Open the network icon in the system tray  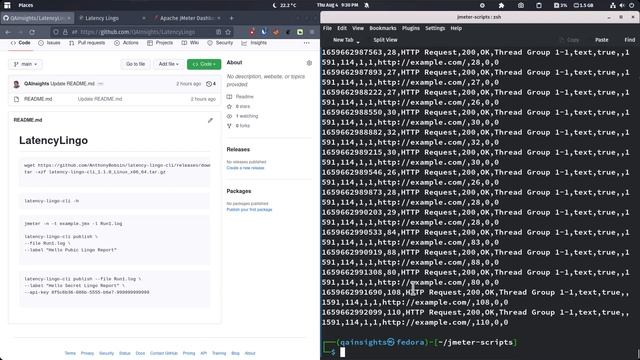(x=613, y=5)
